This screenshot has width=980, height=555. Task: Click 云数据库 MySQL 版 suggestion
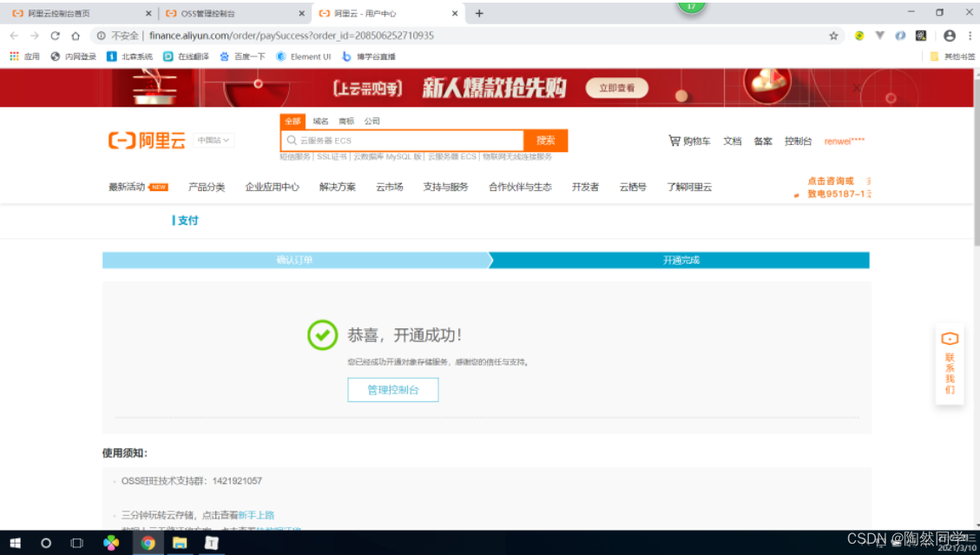pyautogui.click(x=387, y=156)
